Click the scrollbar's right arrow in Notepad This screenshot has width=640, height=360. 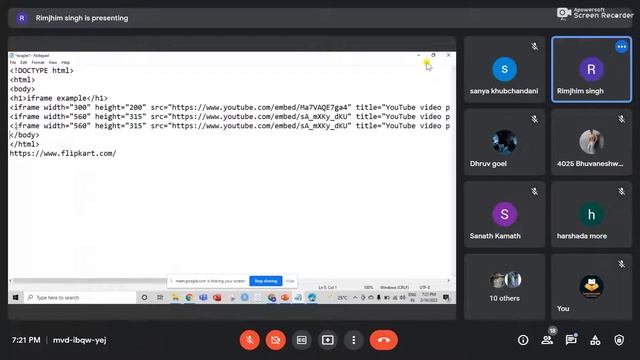[x=449, y=280]
